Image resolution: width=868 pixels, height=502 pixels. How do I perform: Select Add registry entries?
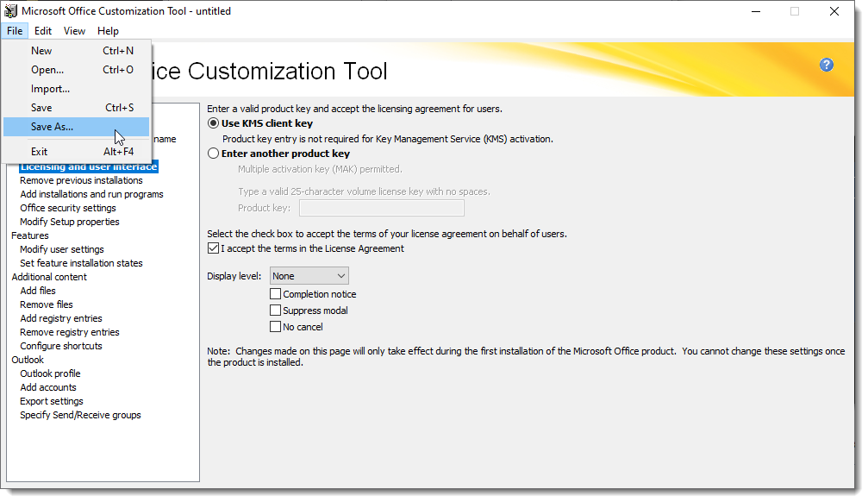(x=61, y=318)
